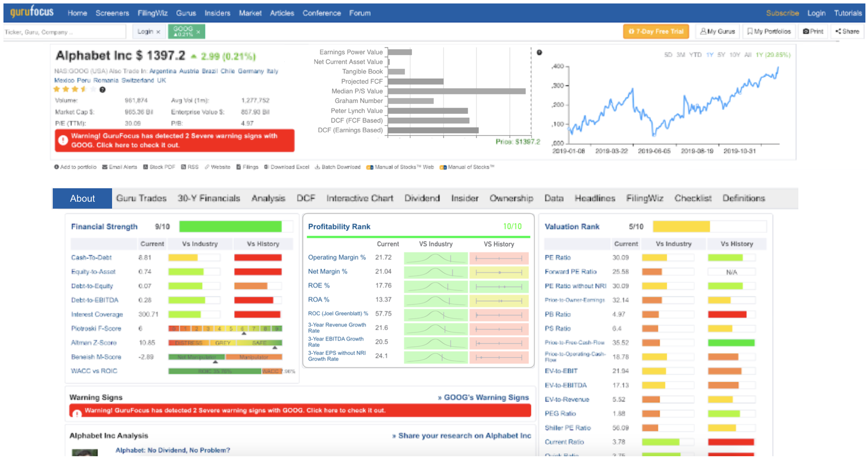This screenshot has height=464, width=868.
Task: Open the Shiller PE Ratio link
Action: pos(567,428)
